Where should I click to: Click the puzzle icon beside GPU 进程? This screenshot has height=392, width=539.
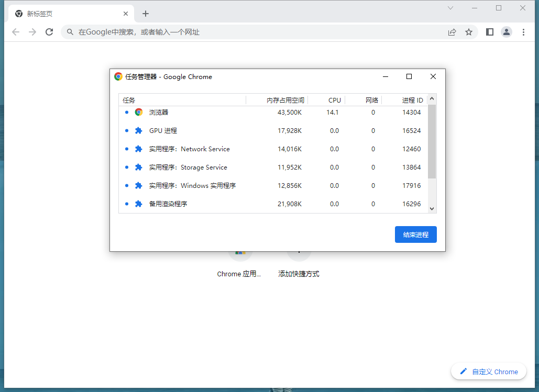click(x=138, y=130)
